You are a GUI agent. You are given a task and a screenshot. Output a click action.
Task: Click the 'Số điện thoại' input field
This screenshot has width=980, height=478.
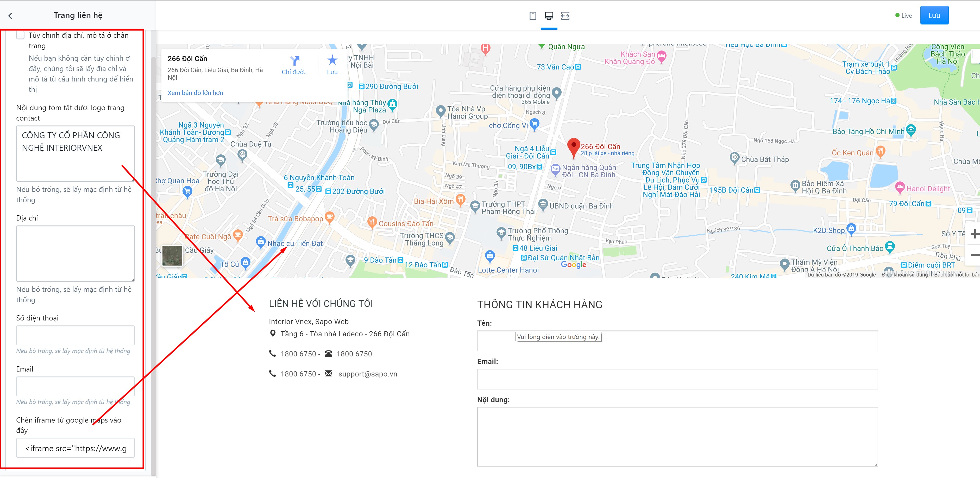click(75, 335)
